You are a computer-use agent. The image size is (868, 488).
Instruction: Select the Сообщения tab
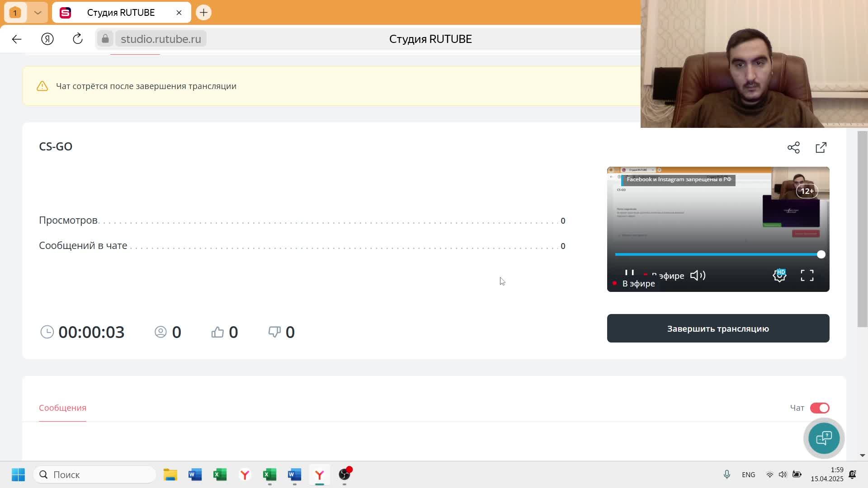pyautogui.click(x=62, y=408)
